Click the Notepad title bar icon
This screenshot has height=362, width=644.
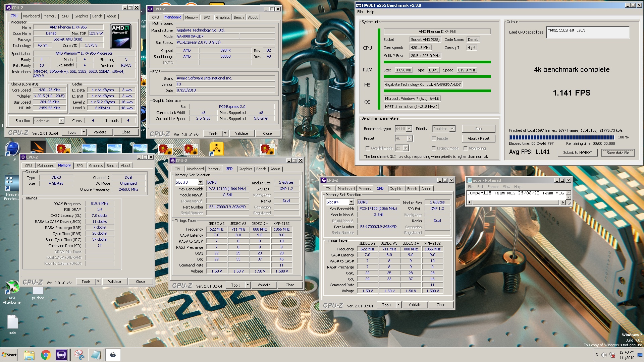[x=470, y=180]
